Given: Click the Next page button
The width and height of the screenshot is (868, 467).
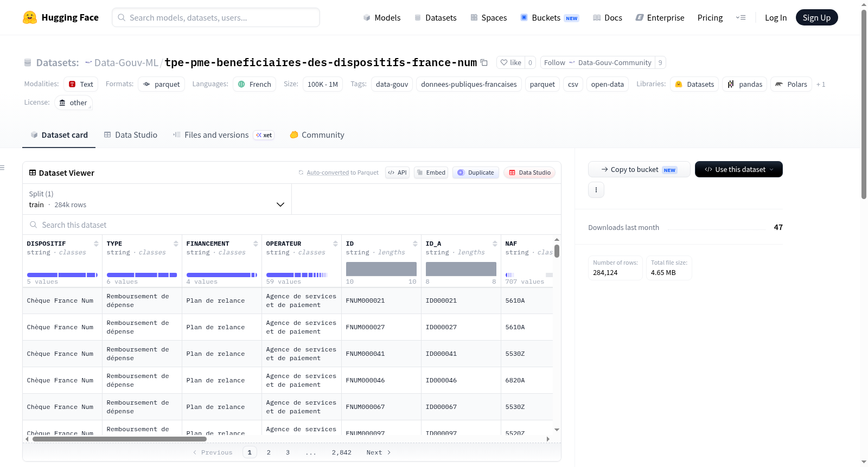Looking at the screenshot, I should 379,452.
